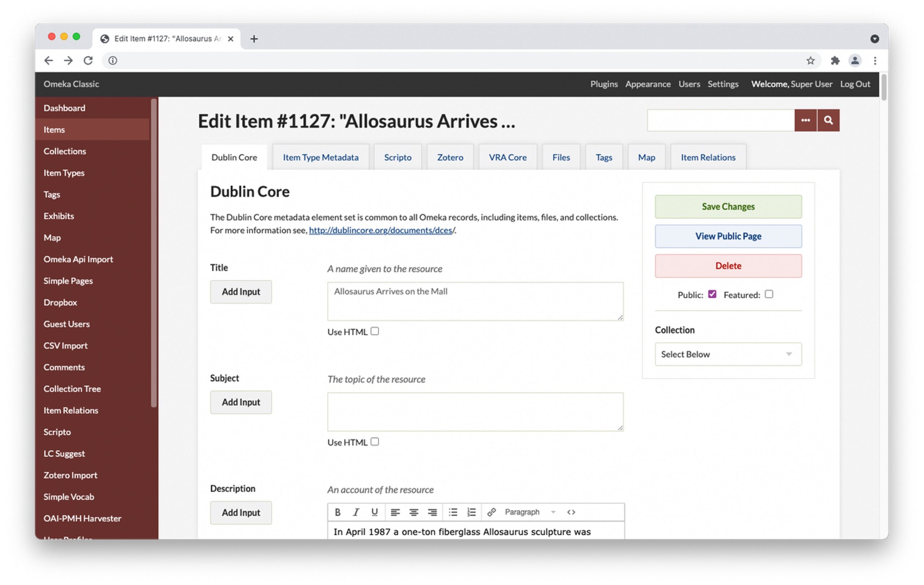Toggle Italic in description editor

click(356, 512)
